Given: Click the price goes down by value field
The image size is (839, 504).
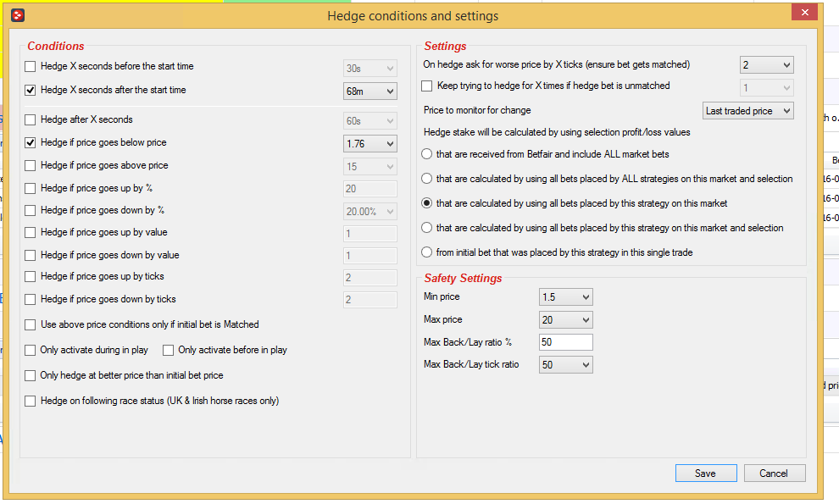Looking at the screenshot, I should [x=370, y=255].
